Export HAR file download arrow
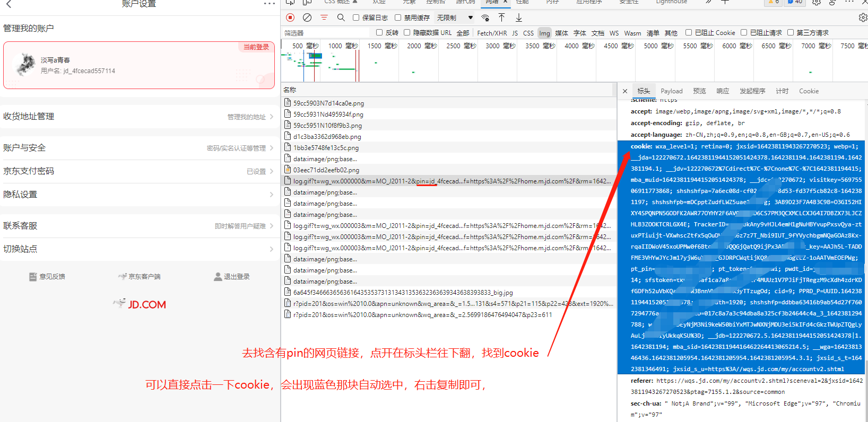This screenshot has width=868, height=422. [519, 17]
